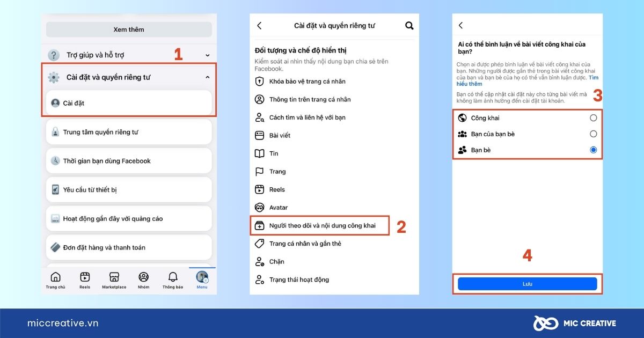
Task: Open Hoạt động gần đây với quảng cáo
Action: click(x=129, y=219)
